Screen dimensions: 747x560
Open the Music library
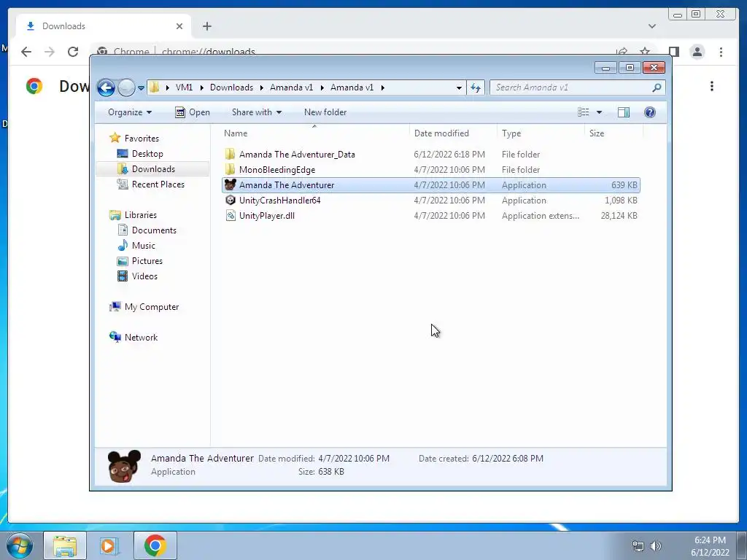pos(144,245)
